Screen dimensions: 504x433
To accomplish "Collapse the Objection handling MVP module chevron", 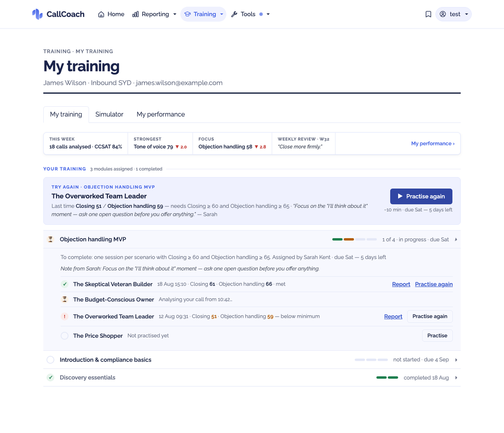I will (x=456, y=239).
